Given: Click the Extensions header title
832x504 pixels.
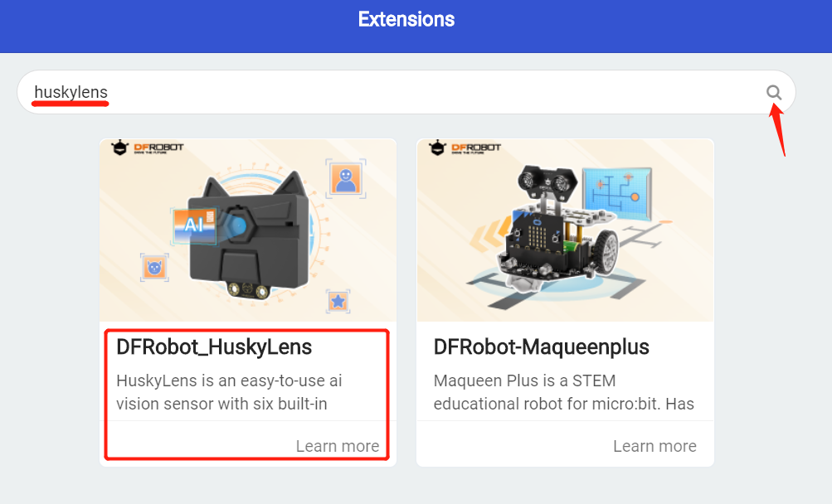Looking at the screenshot, I should (x=406, y=20).
